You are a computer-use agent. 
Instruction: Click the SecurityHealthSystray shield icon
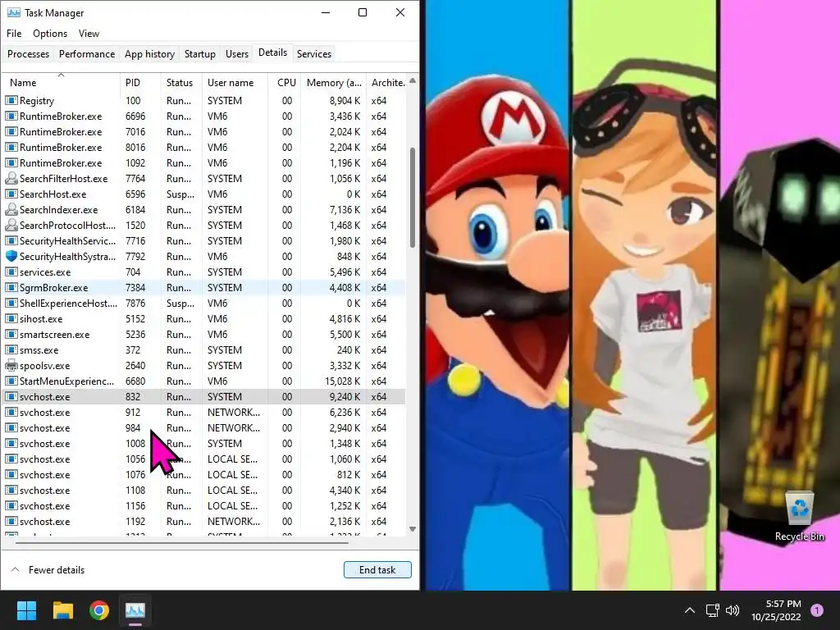(x=11, y=256)
